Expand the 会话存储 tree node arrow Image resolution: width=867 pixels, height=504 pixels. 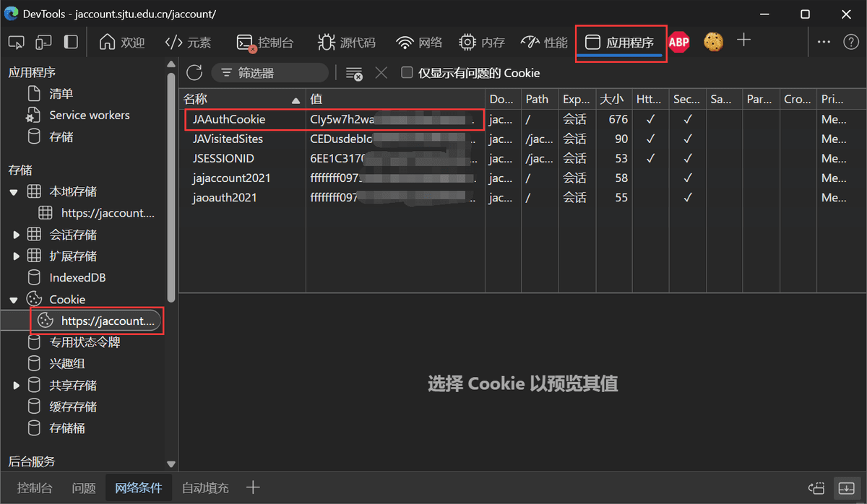pyautogui.click(x=16, y=235)
